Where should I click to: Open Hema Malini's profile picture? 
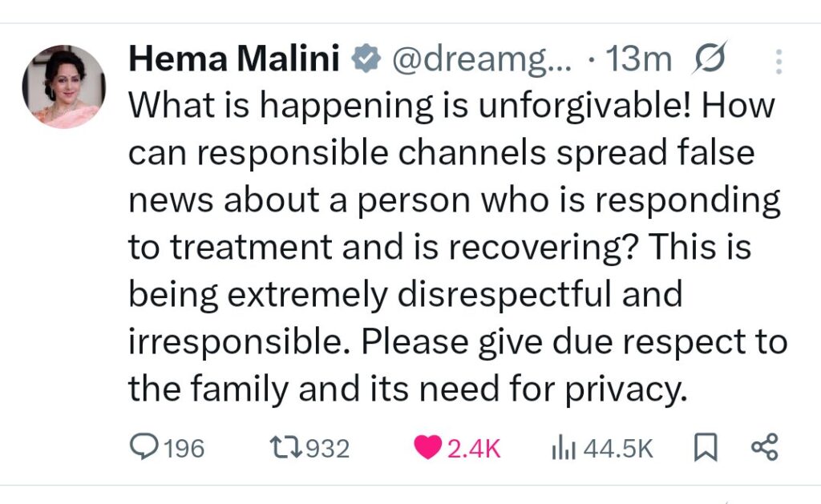click(x=63, y=87)
